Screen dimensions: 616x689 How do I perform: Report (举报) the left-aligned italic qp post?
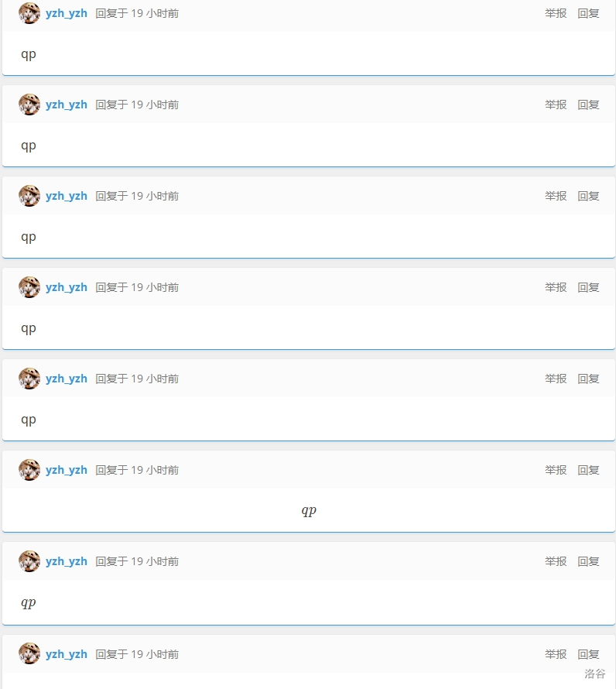pyautogui.click(x=556, y=561)
